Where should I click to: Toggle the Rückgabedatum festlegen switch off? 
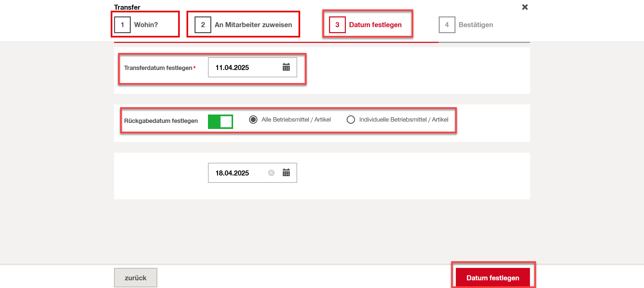coord(220,122)
